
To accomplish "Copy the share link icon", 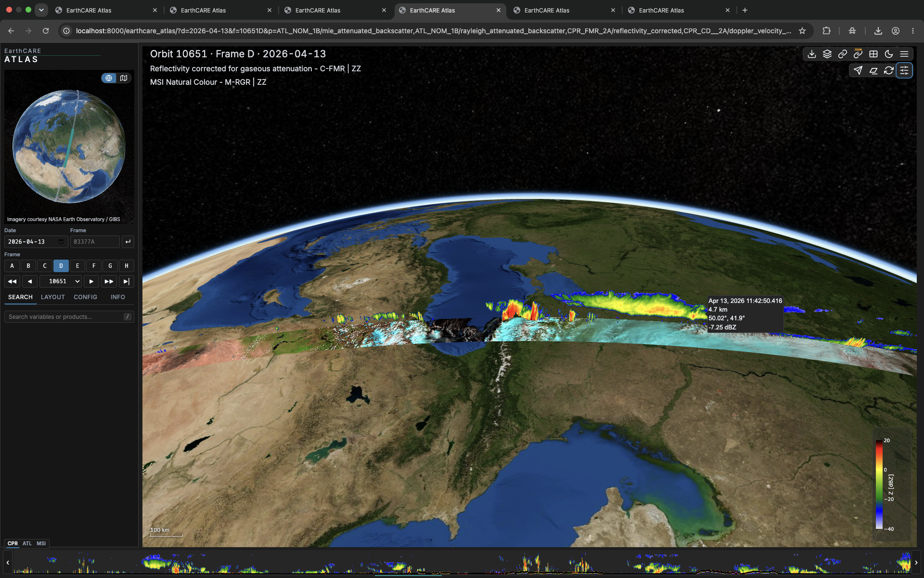I will pyautogui.click(x=843, y=54).
